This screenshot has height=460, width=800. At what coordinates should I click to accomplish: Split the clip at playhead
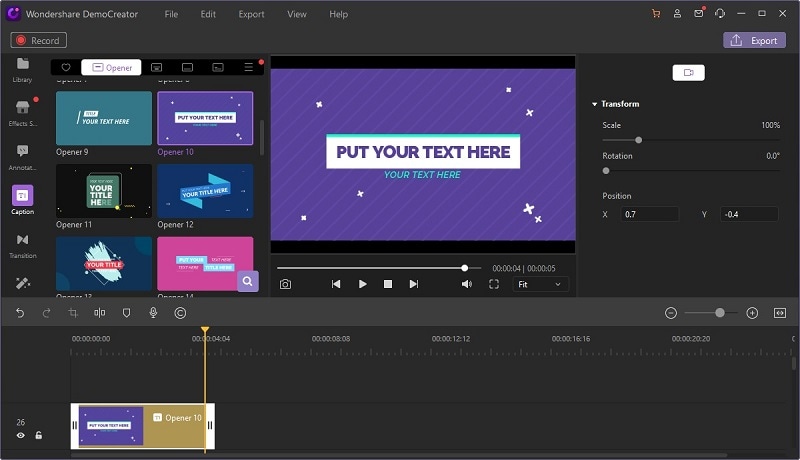point(99,313)
